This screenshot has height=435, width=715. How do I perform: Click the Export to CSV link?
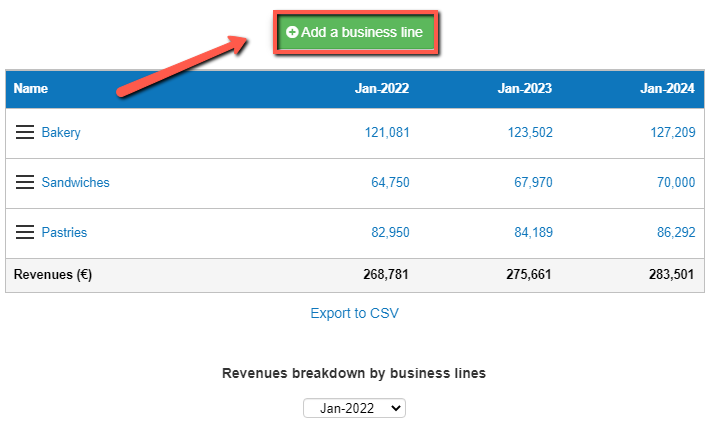tap(354, 313)
